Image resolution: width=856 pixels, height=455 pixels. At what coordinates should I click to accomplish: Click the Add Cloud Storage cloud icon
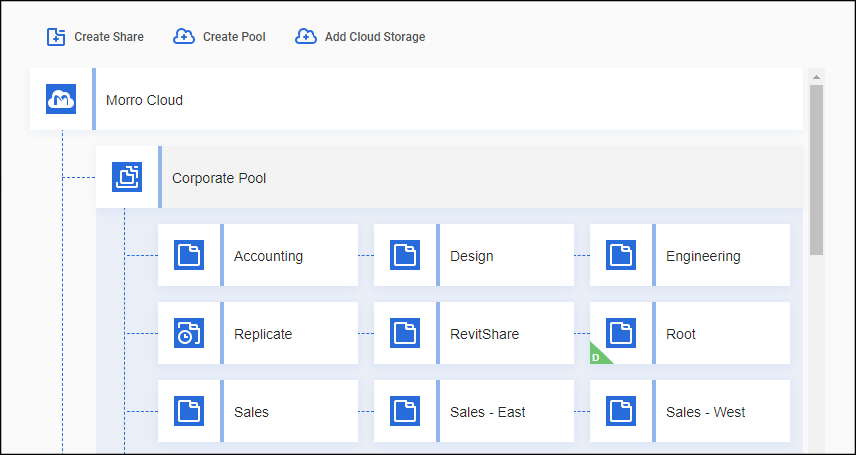(306, 37)
